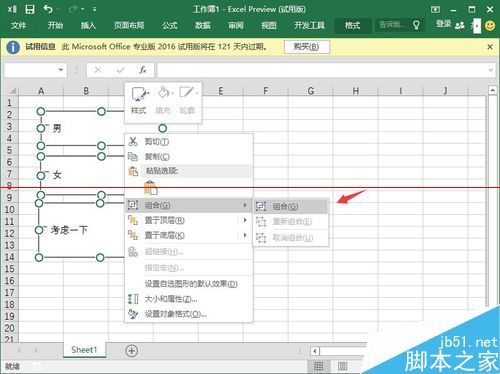Choose 设置对象格式(O)... from context menu
Viewport: 500px width, 374px height.
(189, 314)
